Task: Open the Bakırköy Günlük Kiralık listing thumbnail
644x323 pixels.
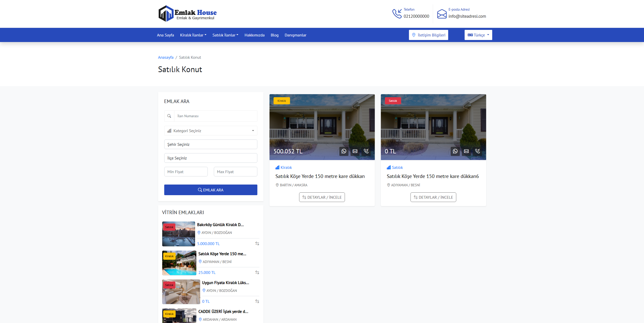Action: (179, 234)
